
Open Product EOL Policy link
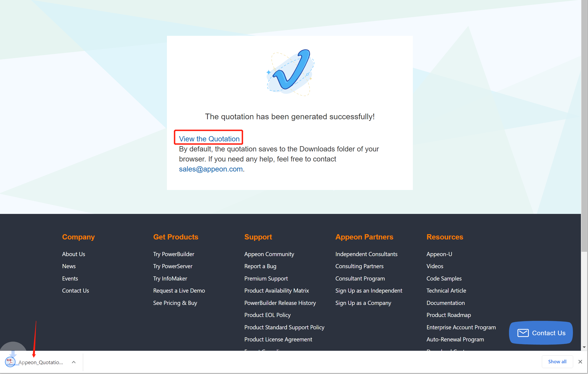tap(267, 315)
